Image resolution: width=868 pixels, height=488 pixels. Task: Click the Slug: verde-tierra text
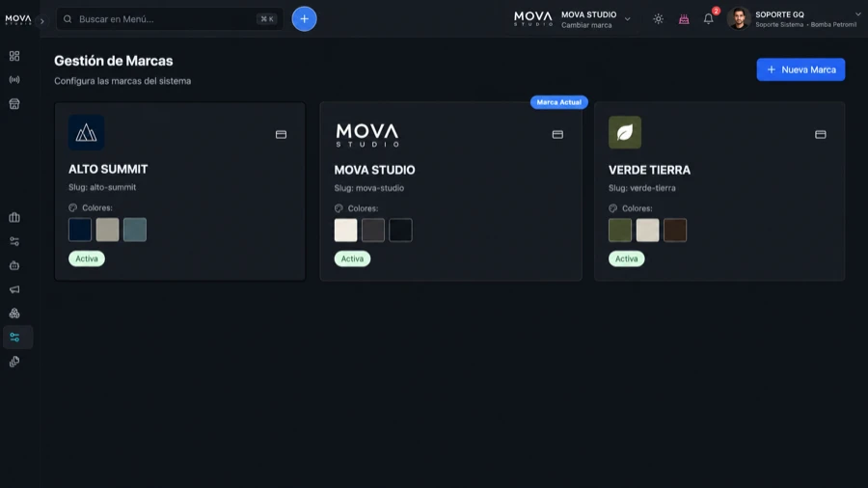point(642,188)
